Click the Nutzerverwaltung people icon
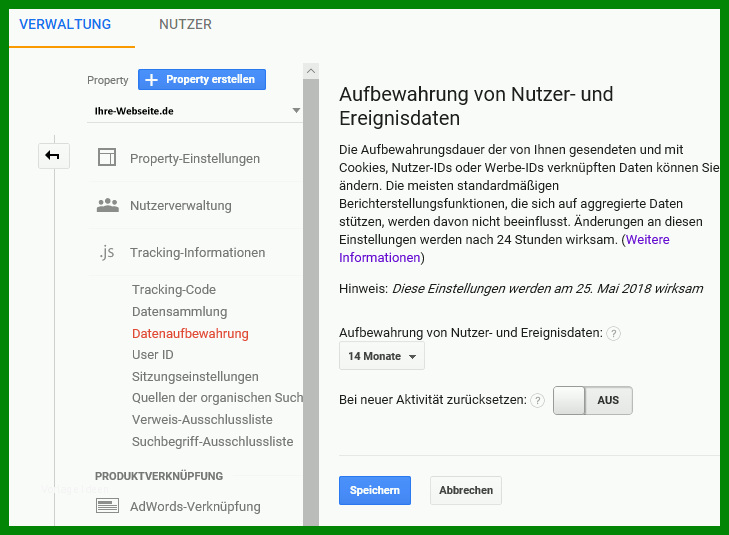This screenshot has width=729, height=535. 107,205
